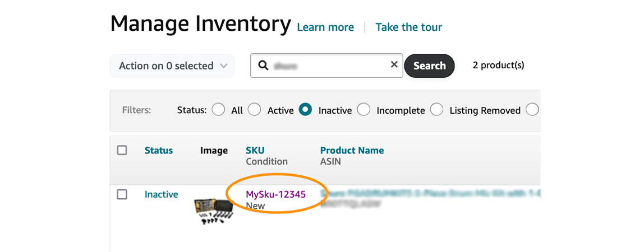Tick the checkbox for the Inactive product row
The width and height of the screenshot is (644, 252).
tap(122, 194)
